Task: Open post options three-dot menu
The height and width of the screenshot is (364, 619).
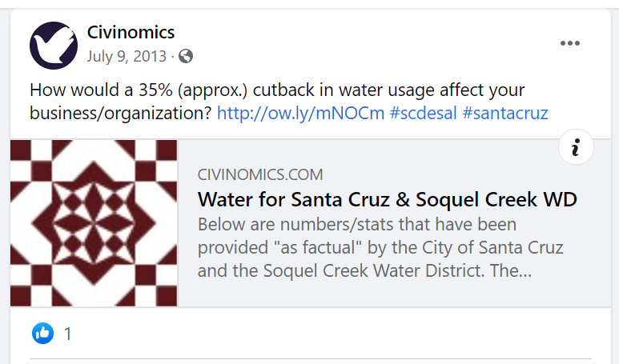Action: click(x=569, y=44)
